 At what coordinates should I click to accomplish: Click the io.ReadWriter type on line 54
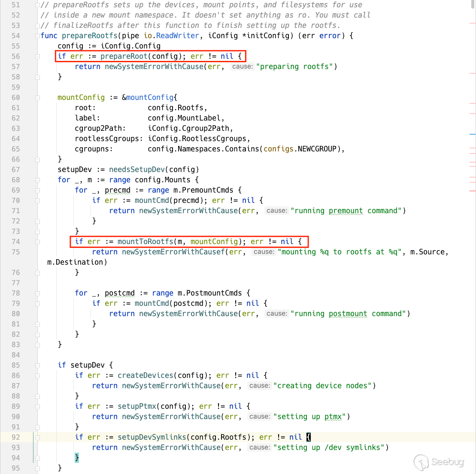[172, 36]
